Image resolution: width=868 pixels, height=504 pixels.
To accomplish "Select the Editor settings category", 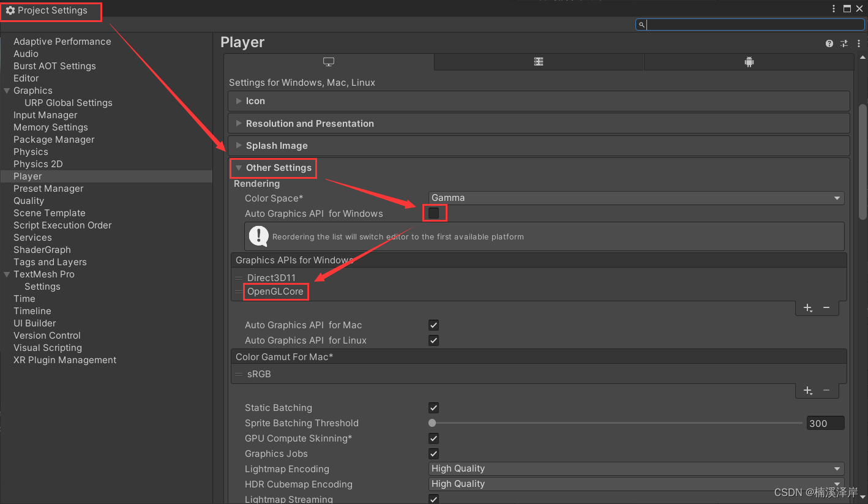I will (26, 78).
